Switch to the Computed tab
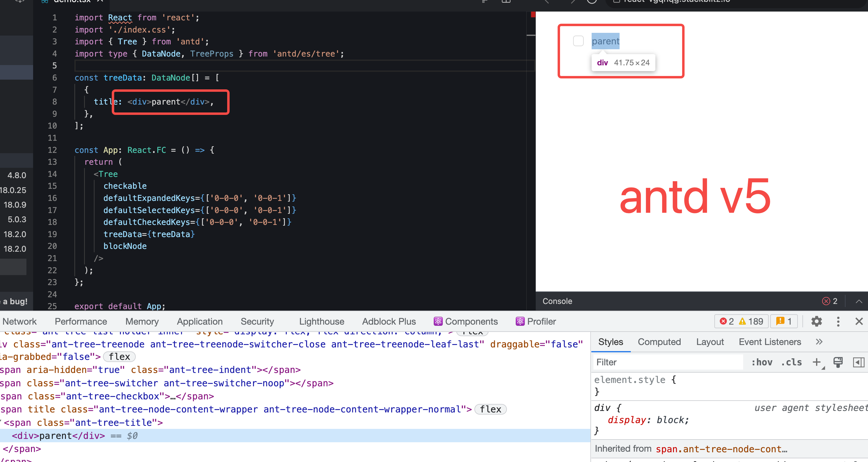 [659, 342]
